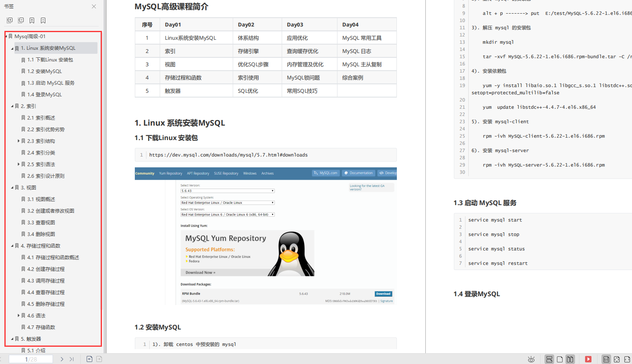The image size is (632, 364).
Task: Click heading MySQL高级课程简介
Action: click(171, 7)
